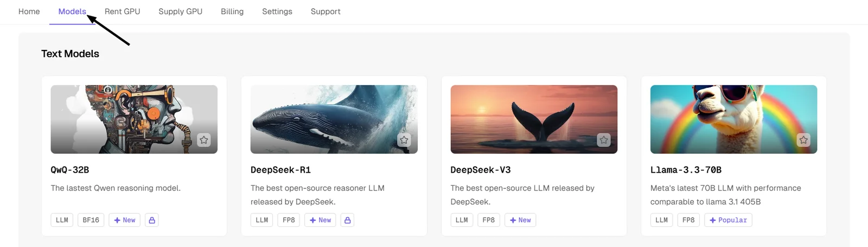Viewport: 868px width, 247px height.
Task: Click the Text Models section heading
Action: click(70, 54)
